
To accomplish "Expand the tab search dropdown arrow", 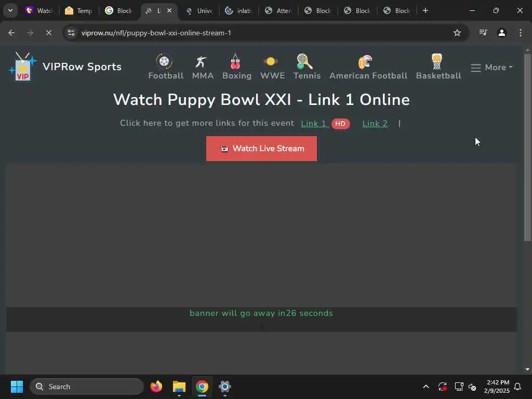I will pos(10,10).
